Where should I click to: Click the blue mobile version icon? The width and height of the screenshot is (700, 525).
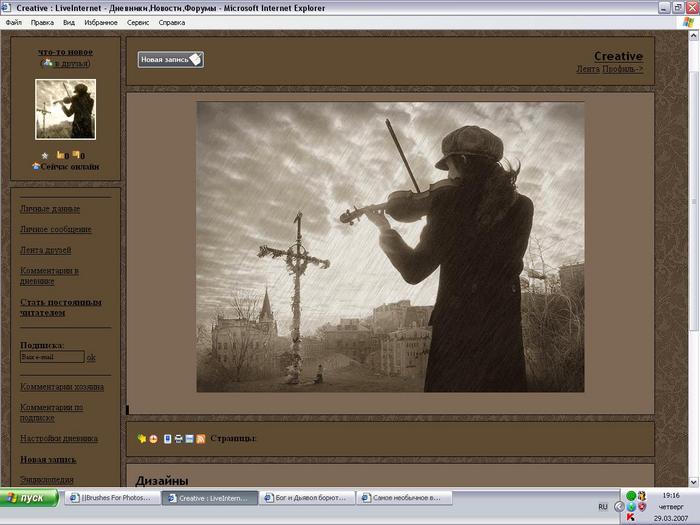[x=168, y=439]
